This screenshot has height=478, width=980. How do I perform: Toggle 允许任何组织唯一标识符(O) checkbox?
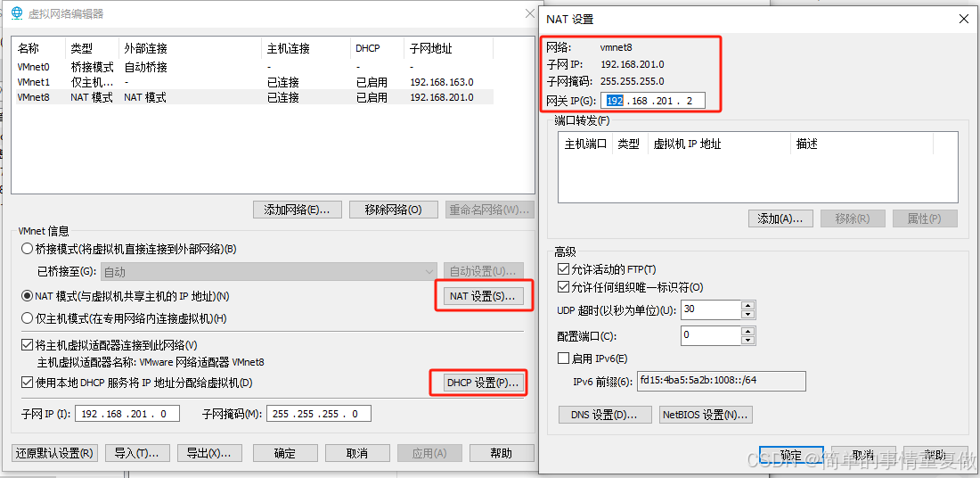pyautogui.click(x=562, y=287)
